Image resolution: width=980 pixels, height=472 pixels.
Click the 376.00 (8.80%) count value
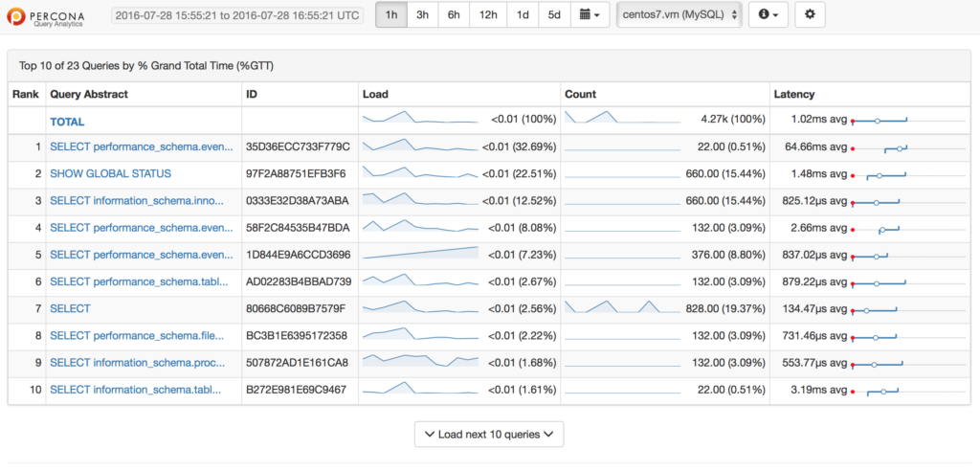pyautogui.click(x=728, y=255)
